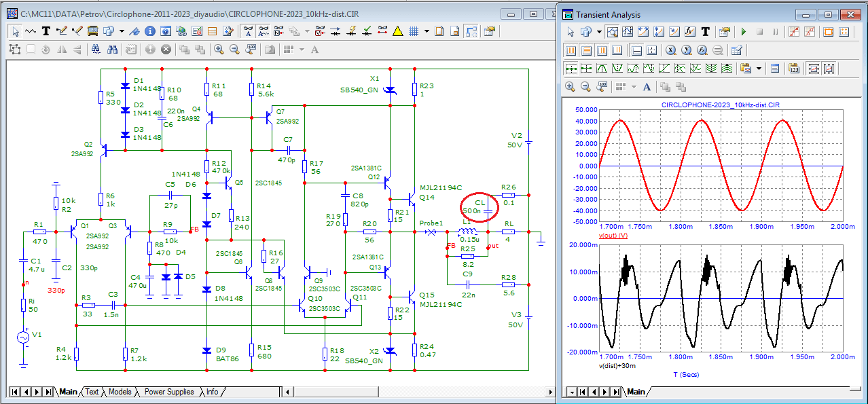The width and height of the screenshot is (868, 404).
Task: Click the Valley cursor function icon
Action: [617, 69]
